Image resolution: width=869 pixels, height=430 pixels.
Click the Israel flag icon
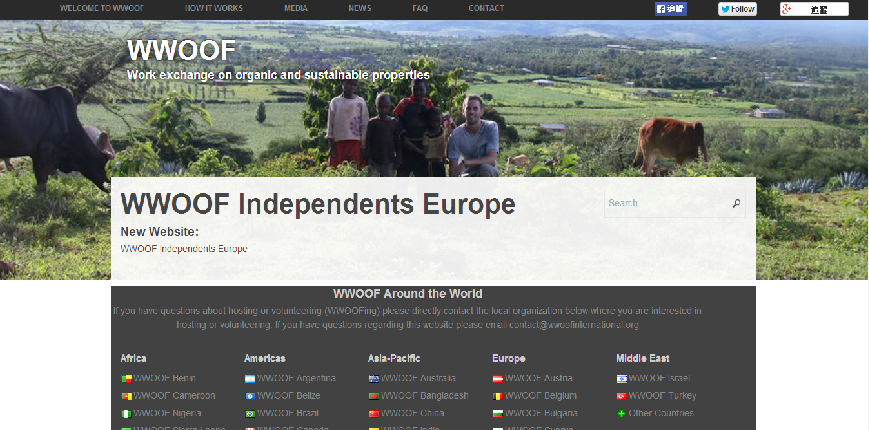[x=622, y=379]
